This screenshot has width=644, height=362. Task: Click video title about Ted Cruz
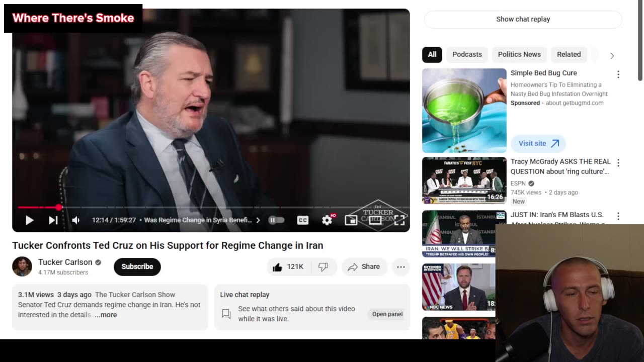coord(168,245)
